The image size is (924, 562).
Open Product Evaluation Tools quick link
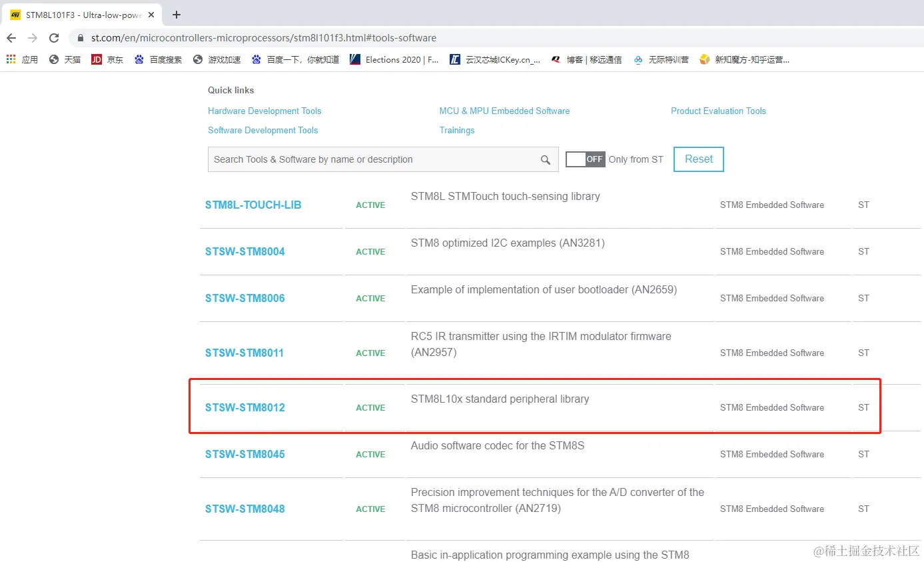point(718,111)
